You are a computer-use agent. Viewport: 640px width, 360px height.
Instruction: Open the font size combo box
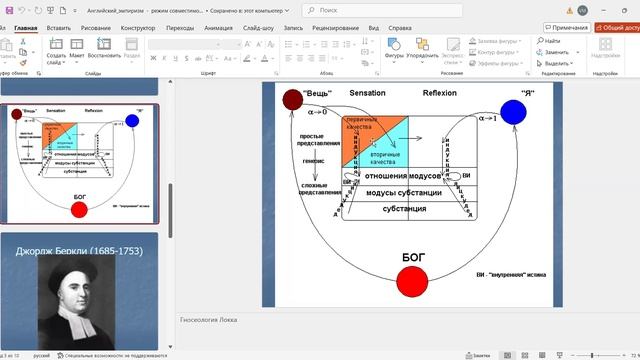pyautogui.click(x=232, y=44)
